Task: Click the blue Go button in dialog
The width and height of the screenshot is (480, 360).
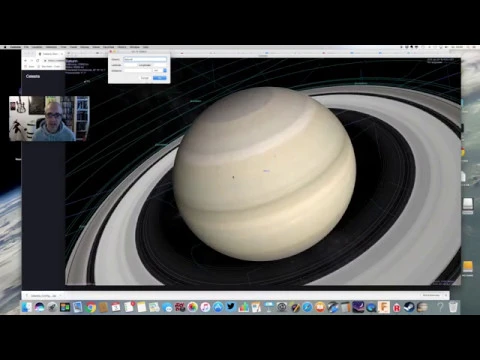Action: (x=159, y=78)
